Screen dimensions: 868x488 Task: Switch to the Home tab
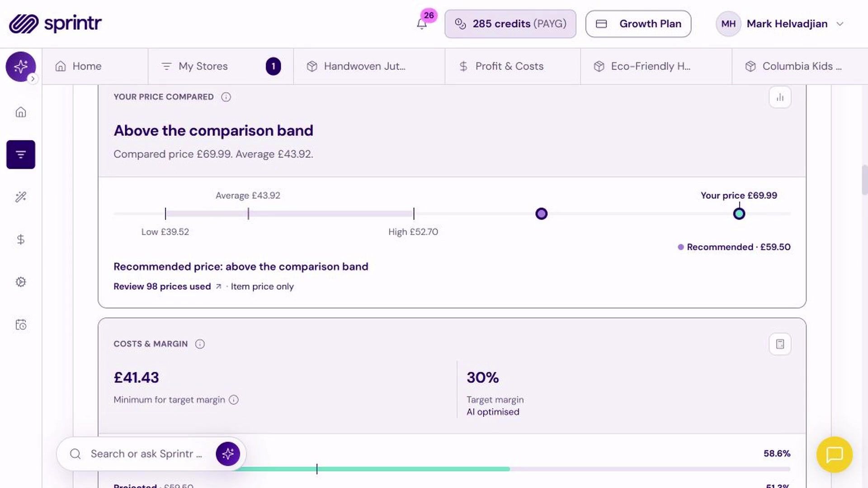[x=95, y=66]
